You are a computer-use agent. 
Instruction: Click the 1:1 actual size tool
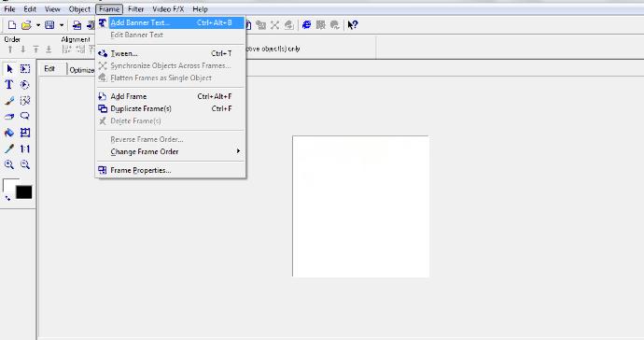point(25,149)
